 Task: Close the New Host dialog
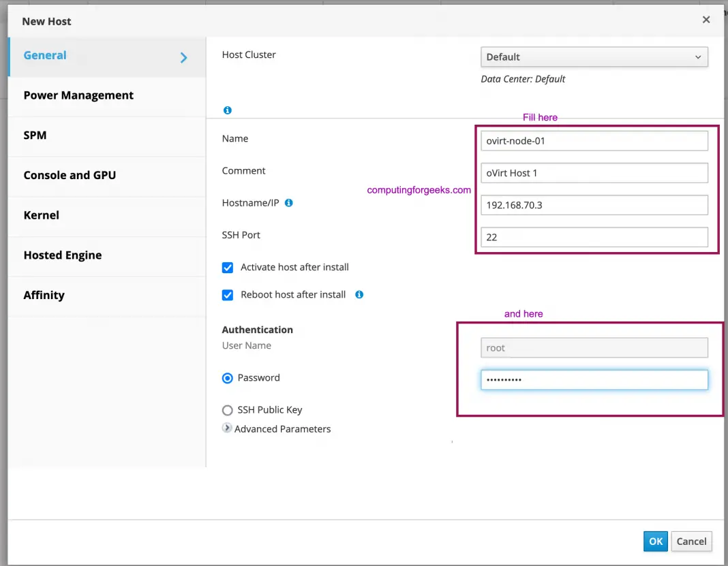pos(706,20)
